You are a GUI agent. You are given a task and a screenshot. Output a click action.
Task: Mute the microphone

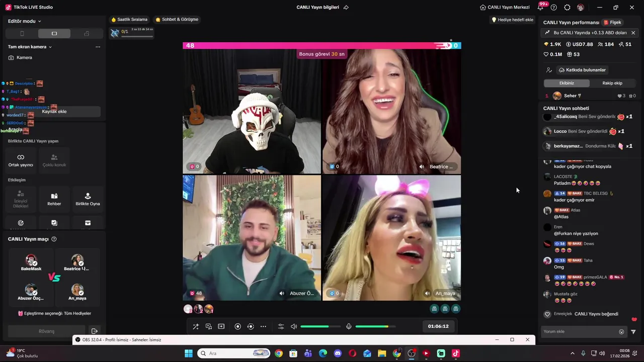tap(349, 326)
